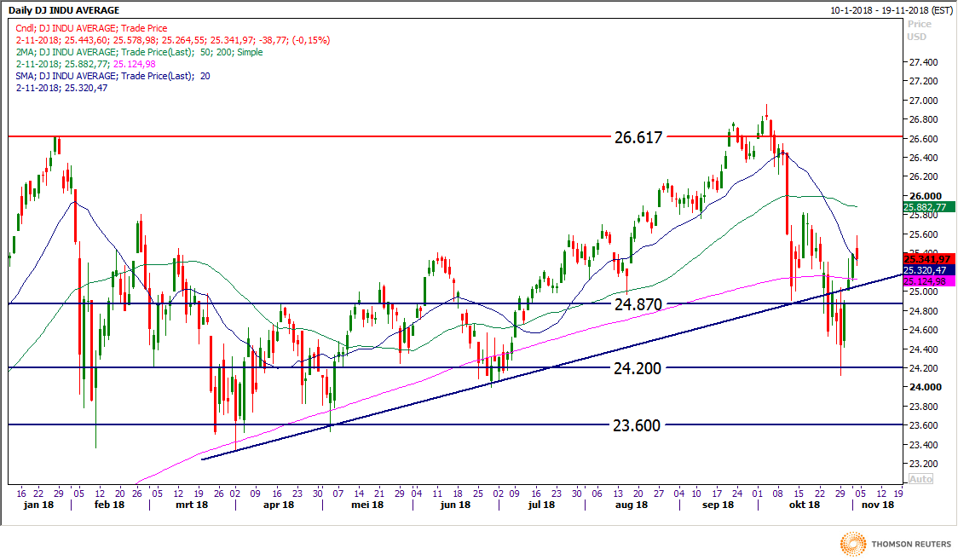Click the 24.870 support level label
This screenshot has width=958, height=560.
coord(638,304)
